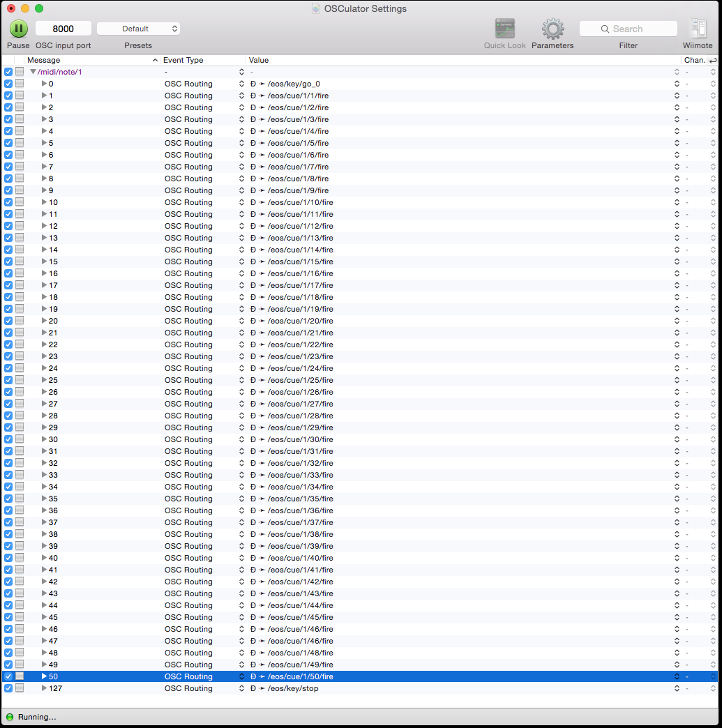Open Chan. stepper for row 9
This screenshot has height=728, width=722.
pos(713,190)
